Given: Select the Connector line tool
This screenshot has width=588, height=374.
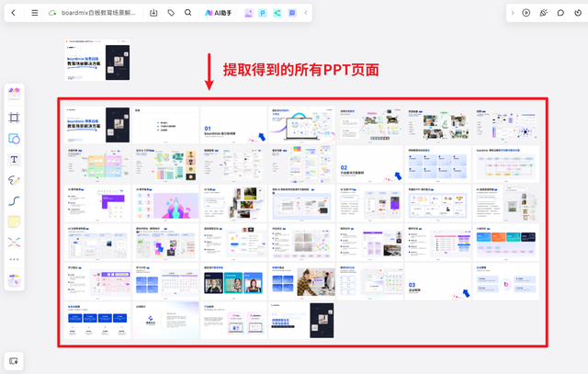Looking at the screenshot, I should [15, 201].
